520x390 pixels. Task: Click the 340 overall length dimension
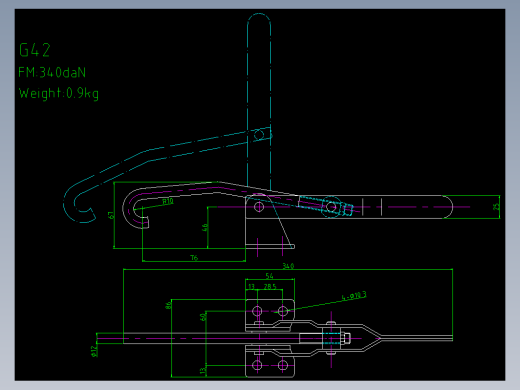(288, 266)
